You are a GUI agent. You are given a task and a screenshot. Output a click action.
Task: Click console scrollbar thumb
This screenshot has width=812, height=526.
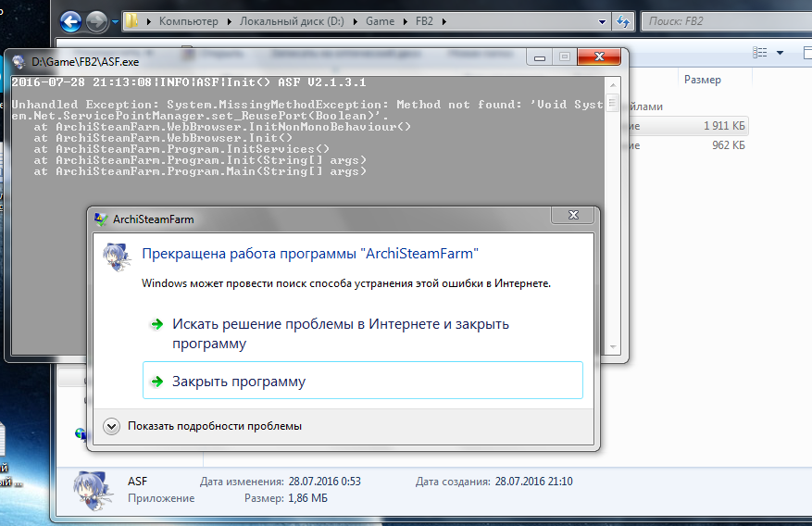613,103
